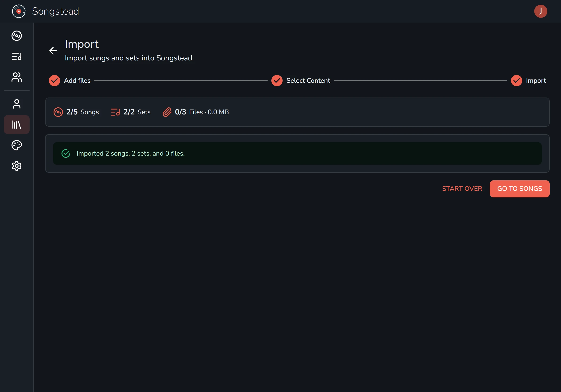Image resolution: width=561 pixels, height=392 pixels.
Task: Click "Imported 2 songs, 2 sets, and 0 files."
Action: click(x=130, y=153)
